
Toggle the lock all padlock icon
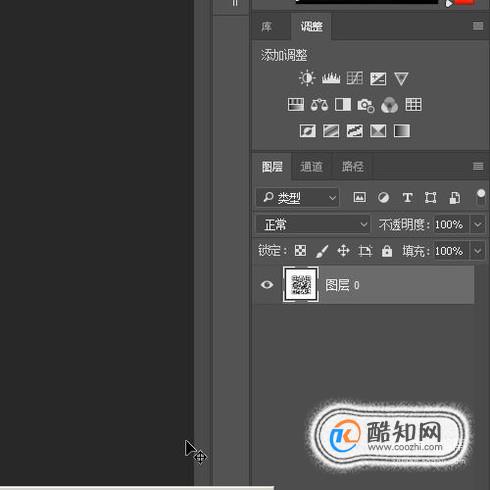coord(387,251)
